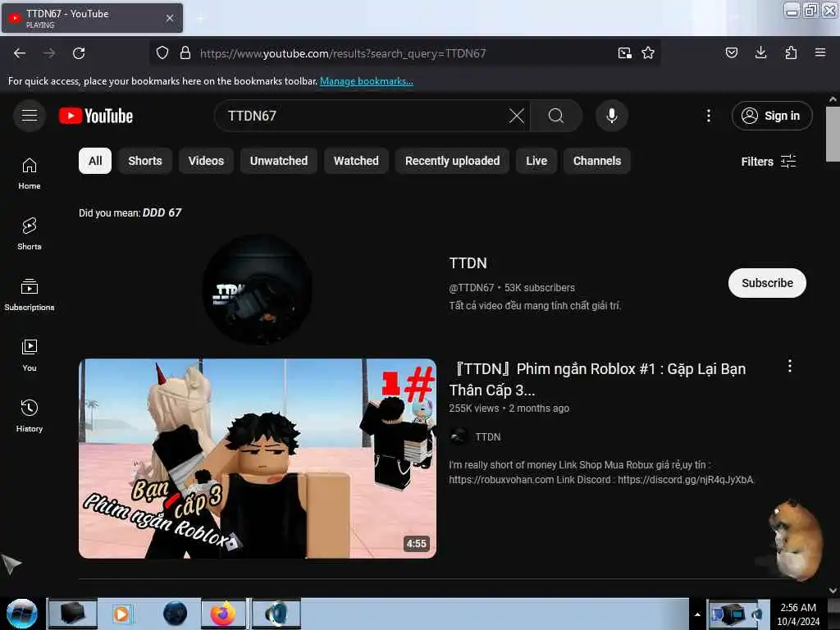Play the Roblox video thumbnail
The image size is (840, 630).
tap(258, 459)
